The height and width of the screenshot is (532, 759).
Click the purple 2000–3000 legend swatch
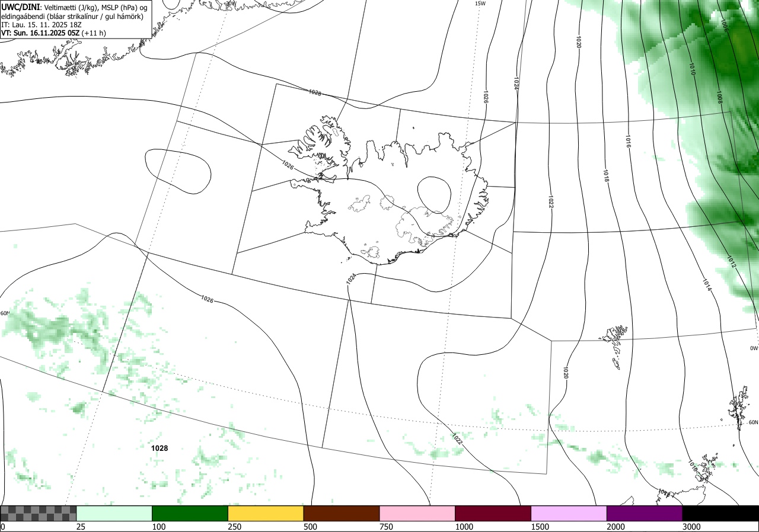click(x=645, y=513)
